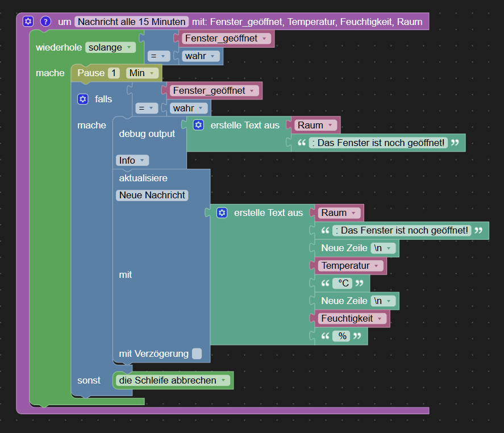Open wahr dropdown in wiederhole condition
This screenshot has height=433, width=504.
click(x=201, y=56)
